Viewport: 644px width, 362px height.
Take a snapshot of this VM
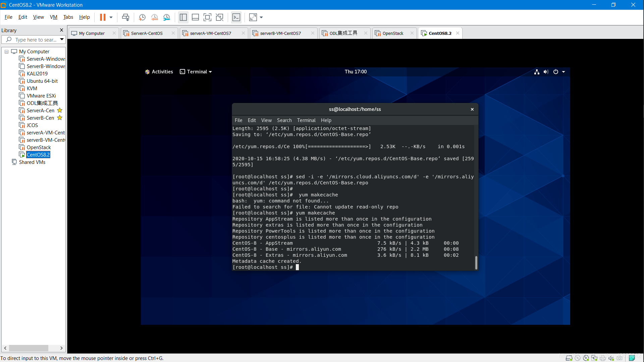pyautogui.click(x=142, y=17)
